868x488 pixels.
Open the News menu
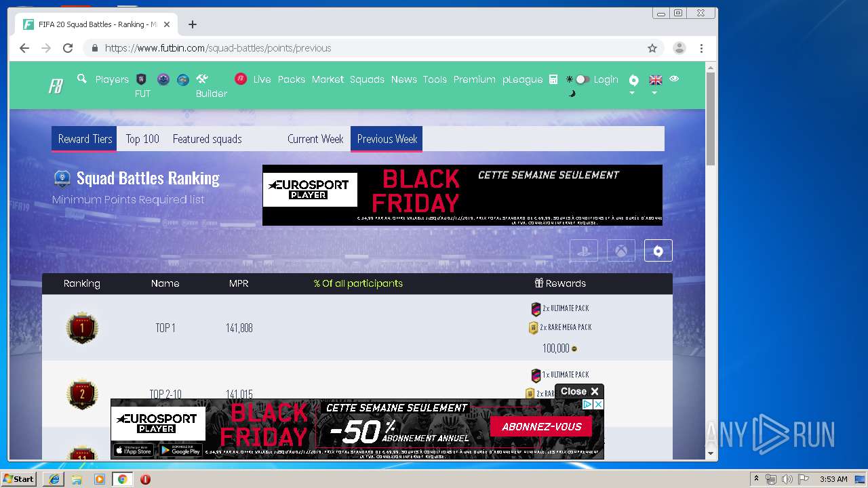(x=403, y=79)
